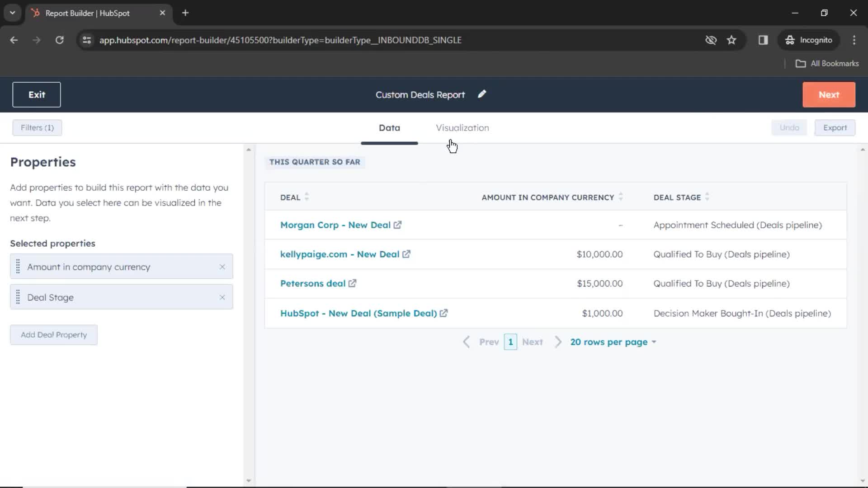
Task: Click the Undo button
Action: click(x=789, y=128)
